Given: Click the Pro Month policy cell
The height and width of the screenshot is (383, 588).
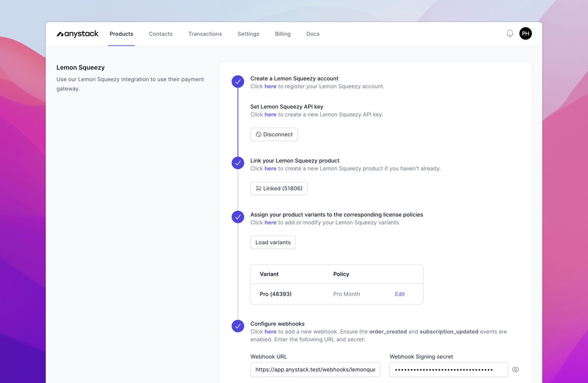Looking at the screenshot, I should [346, 294].
